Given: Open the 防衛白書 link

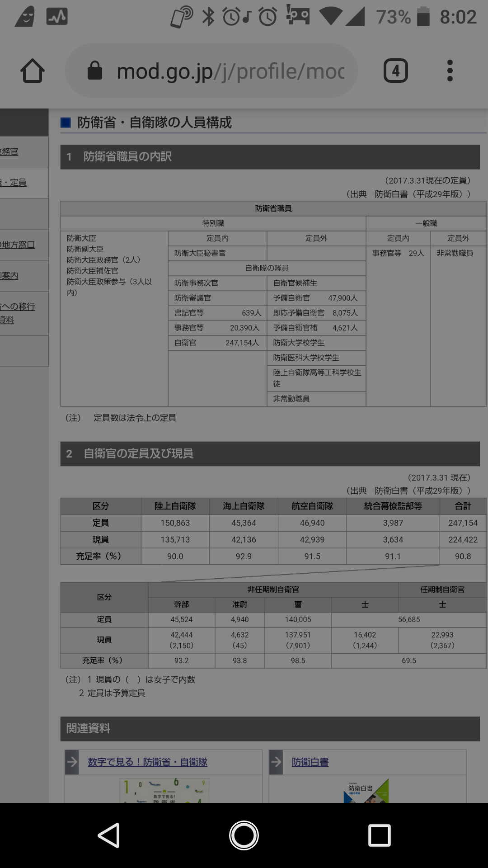Looking at the screenshot, I should tap(310, 762).
